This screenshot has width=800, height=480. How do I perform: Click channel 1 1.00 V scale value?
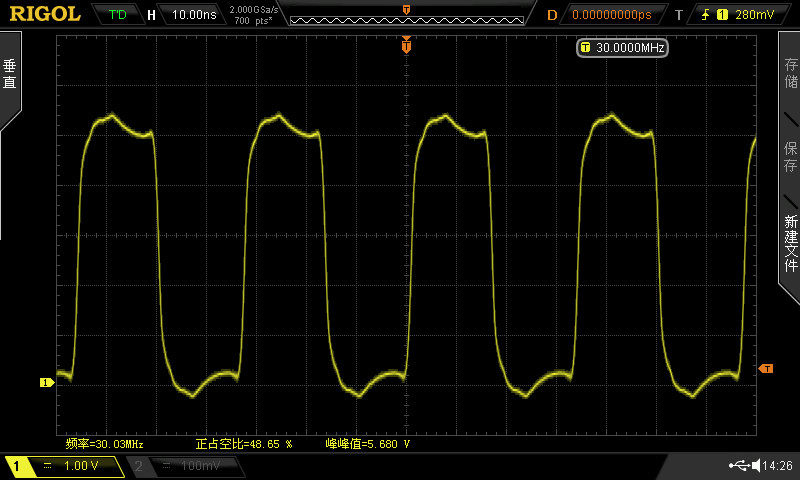coord(81,465)
